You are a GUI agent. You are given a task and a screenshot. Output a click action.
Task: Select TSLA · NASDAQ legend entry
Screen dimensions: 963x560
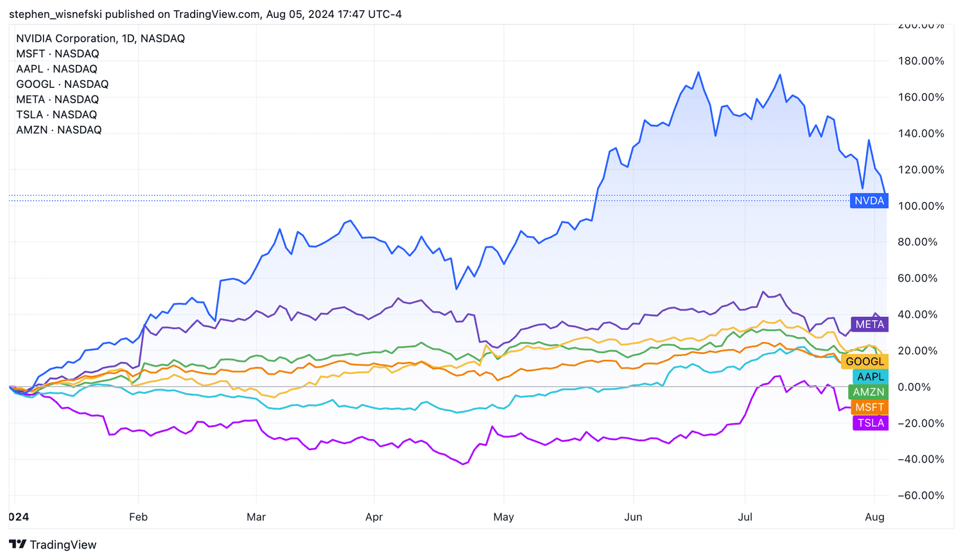[56, 115]
